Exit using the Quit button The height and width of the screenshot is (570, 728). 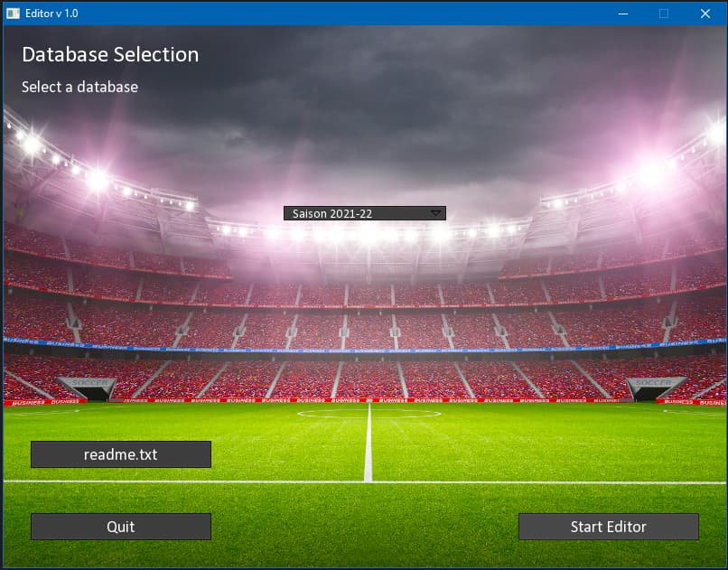(x=121, y=527)
